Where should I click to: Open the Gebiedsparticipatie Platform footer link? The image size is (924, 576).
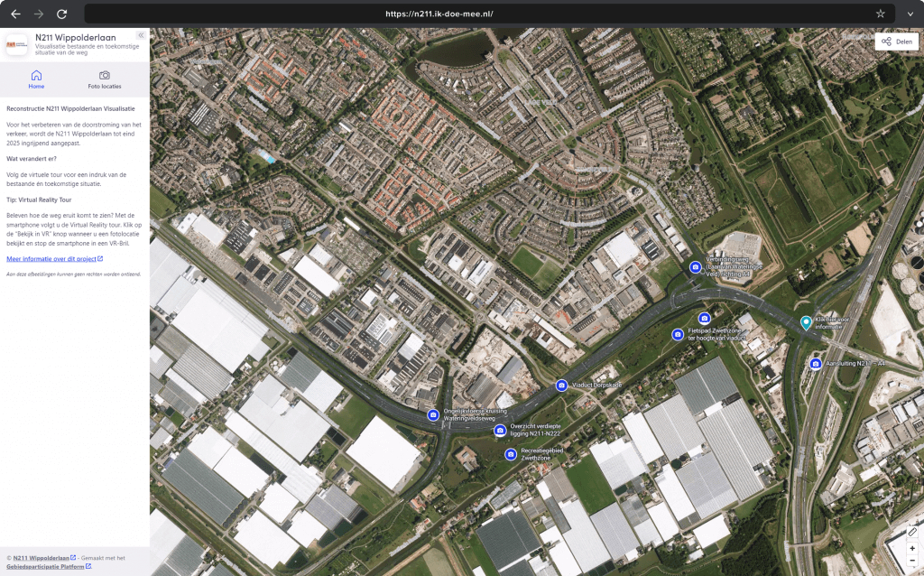coord(47,566)
